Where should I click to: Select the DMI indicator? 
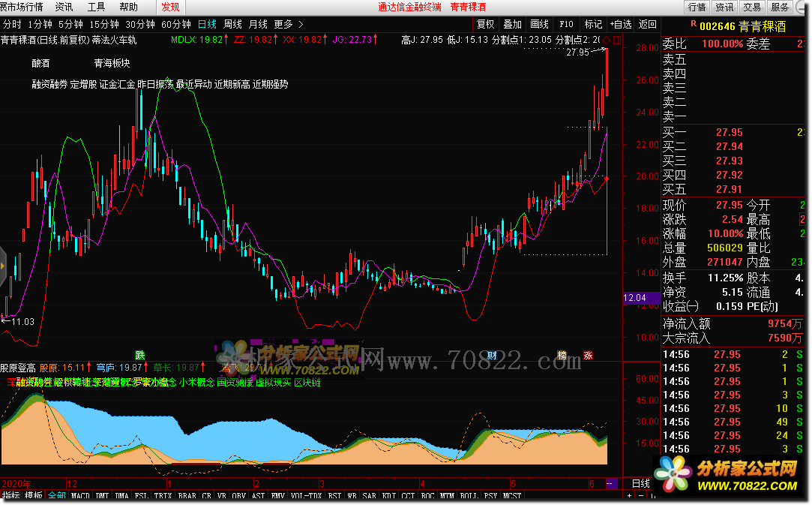103,496
